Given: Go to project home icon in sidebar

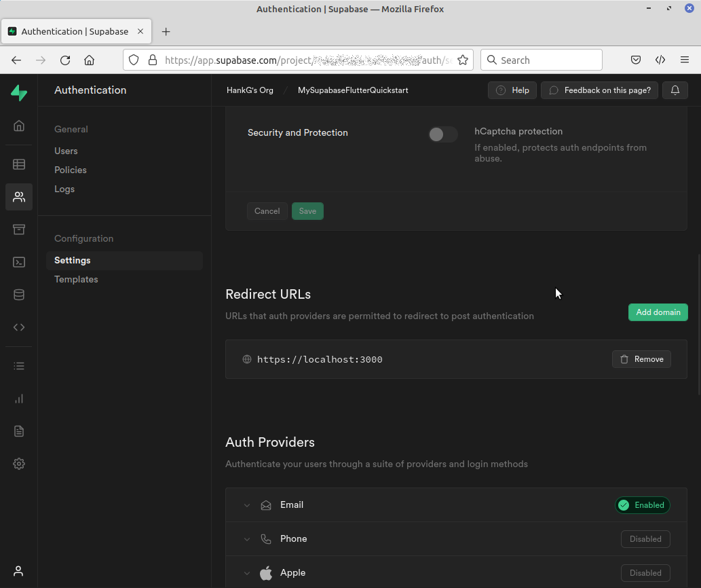Looking at the screenshot, I should [19, 126].
